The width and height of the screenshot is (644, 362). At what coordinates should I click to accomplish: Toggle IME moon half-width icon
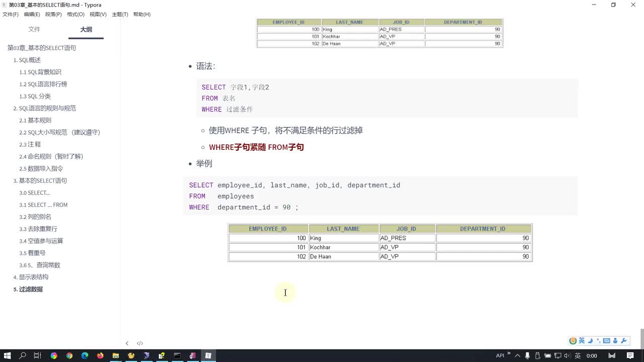(x=590, y=340)
